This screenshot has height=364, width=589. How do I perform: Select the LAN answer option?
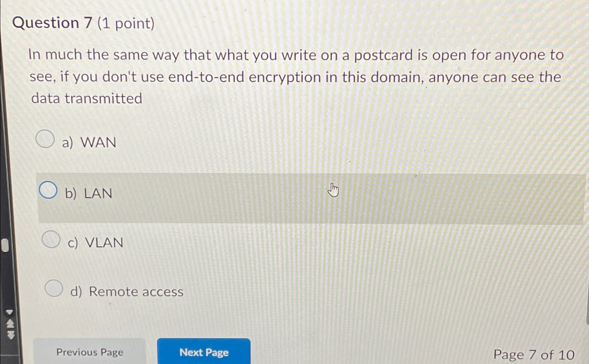tap(48, 189)
